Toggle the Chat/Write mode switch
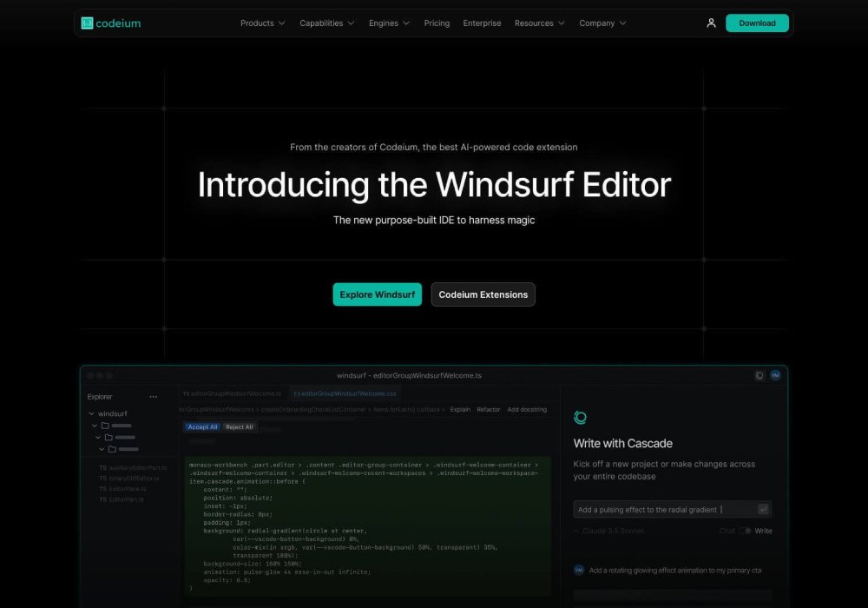 [745, 531]
